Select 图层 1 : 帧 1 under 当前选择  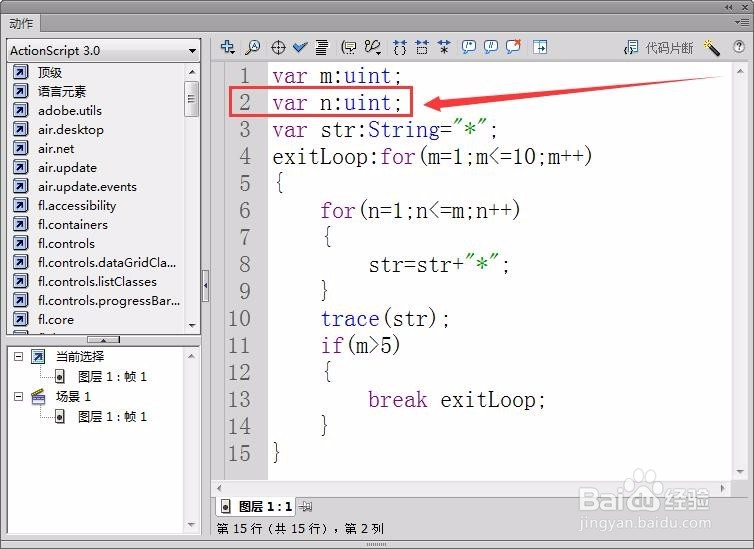point(112,376)
